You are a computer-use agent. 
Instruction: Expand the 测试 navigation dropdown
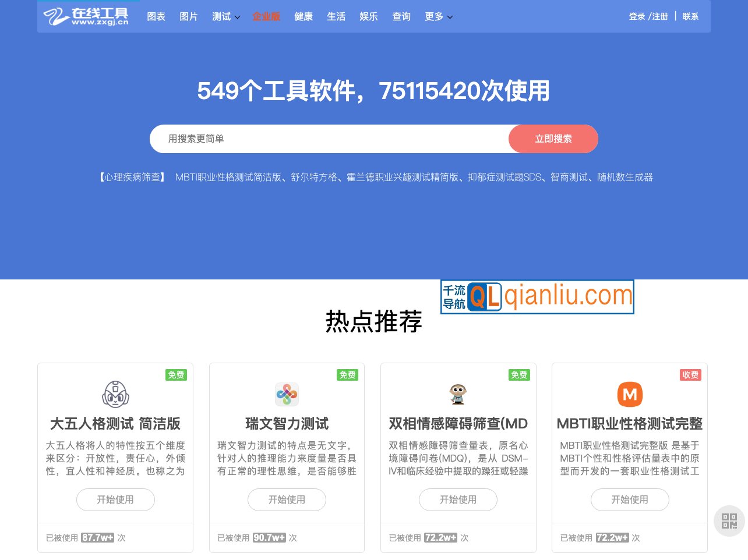click(x=222, y=16)
